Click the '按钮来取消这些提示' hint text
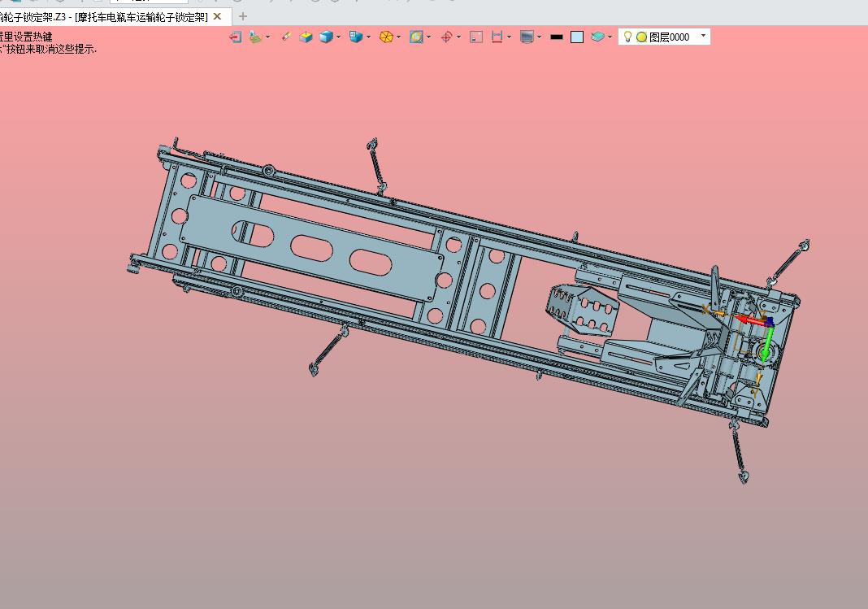The height and width of the screenshot is (609, 868). pos(51,50)
